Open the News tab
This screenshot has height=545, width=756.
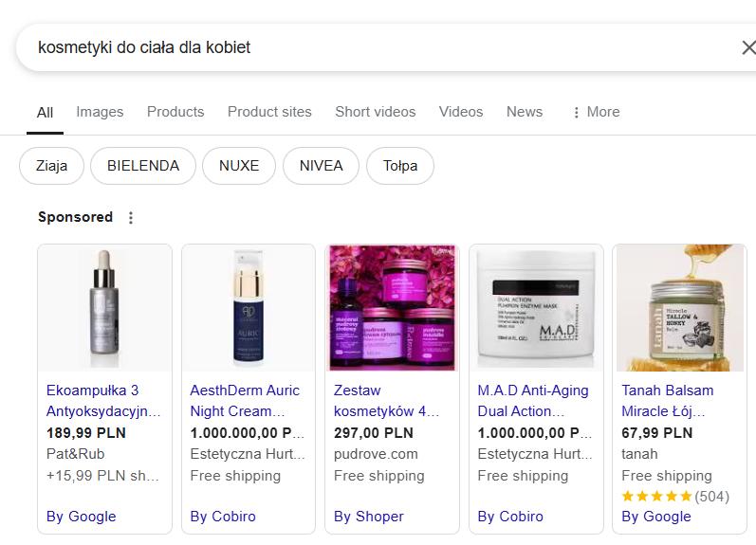(x=525, y=112)
